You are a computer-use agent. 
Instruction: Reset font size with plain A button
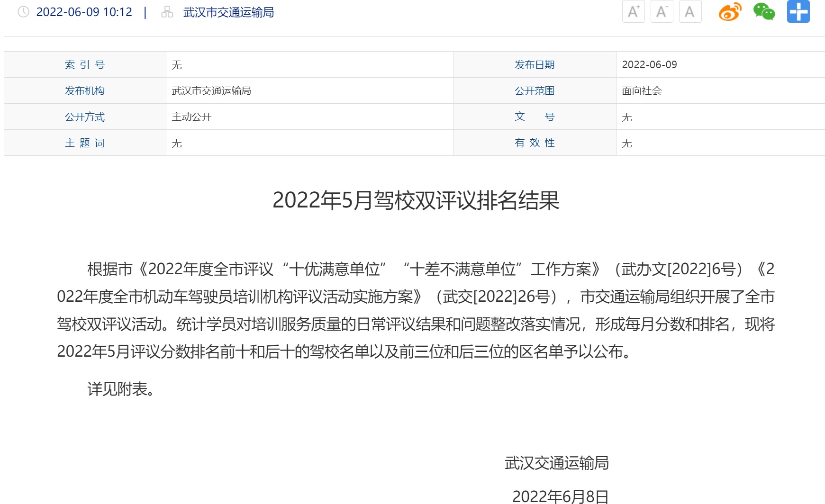(x=690, y=11)
